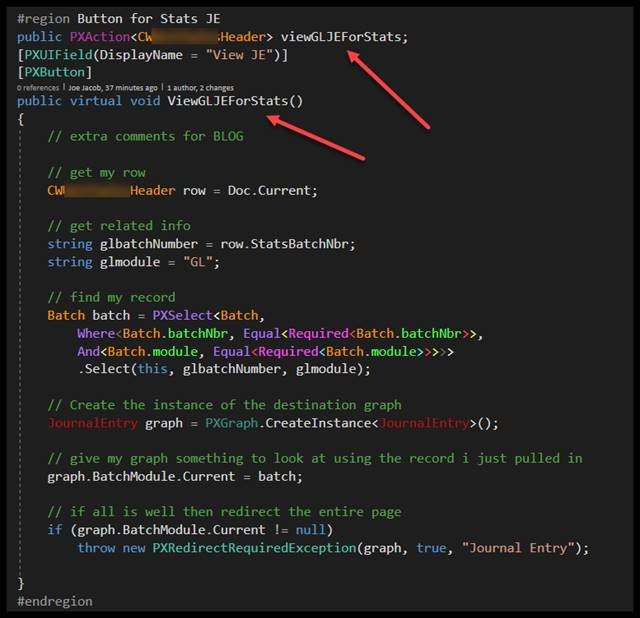This screenshot has width=640, height=618.
Task: Click comment '// get related info'
Action: point(119,226)
